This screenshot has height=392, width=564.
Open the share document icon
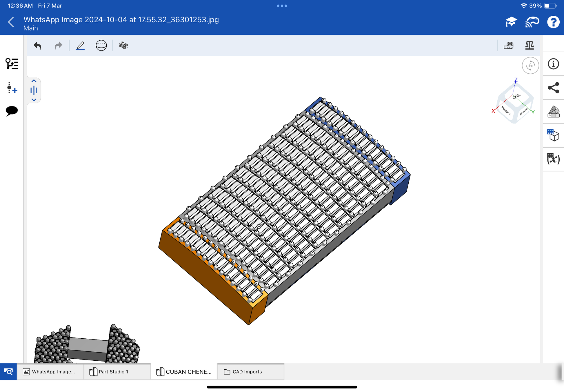tap(553, 88)
